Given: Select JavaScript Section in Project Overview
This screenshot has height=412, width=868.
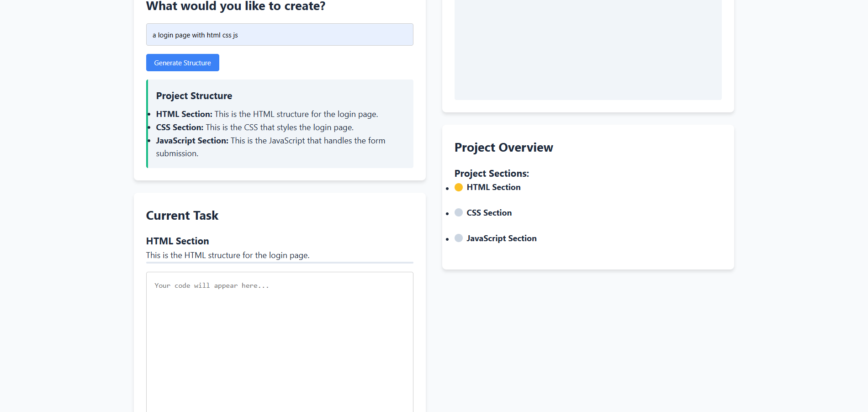Looking at the screenshot, I should coord(501,238).
